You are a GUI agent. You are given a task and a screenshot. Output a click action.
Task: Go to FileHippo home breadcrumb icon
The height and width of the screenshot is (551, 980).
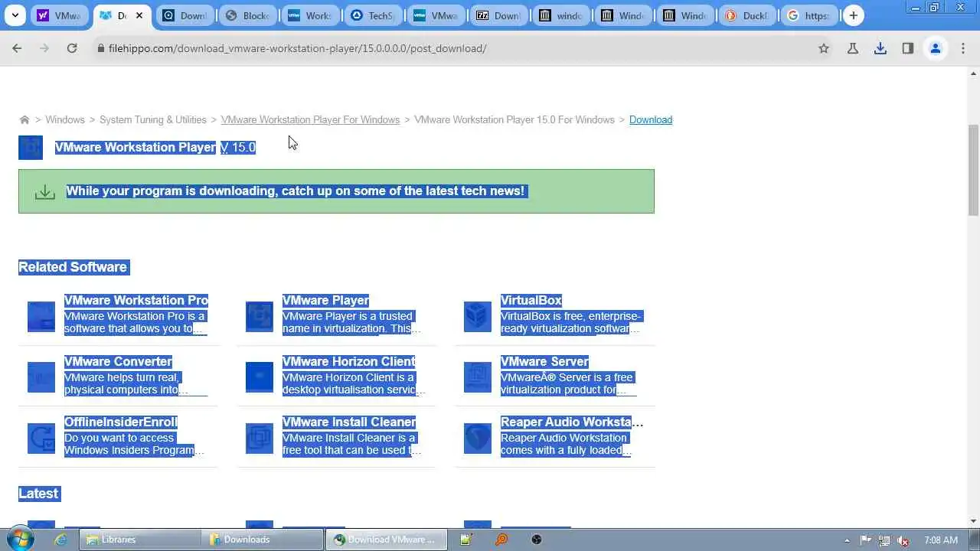[24, 119]
